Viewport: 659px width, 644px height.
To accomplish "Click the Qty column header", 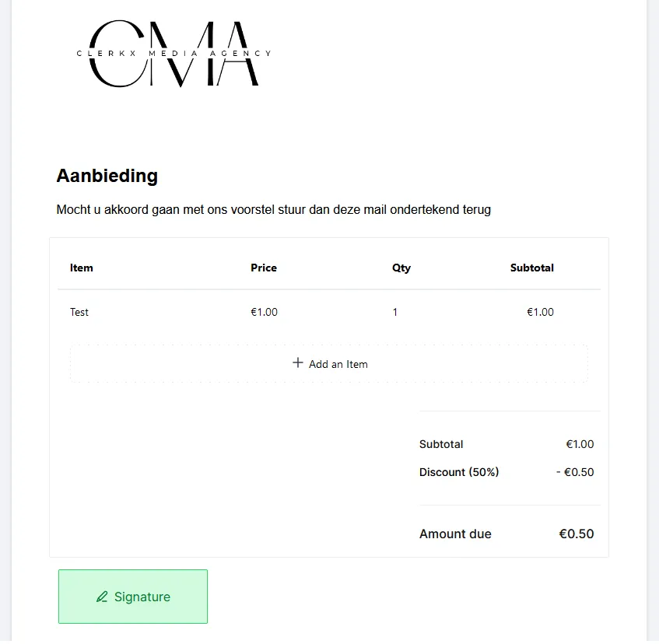I will (401, 268).
